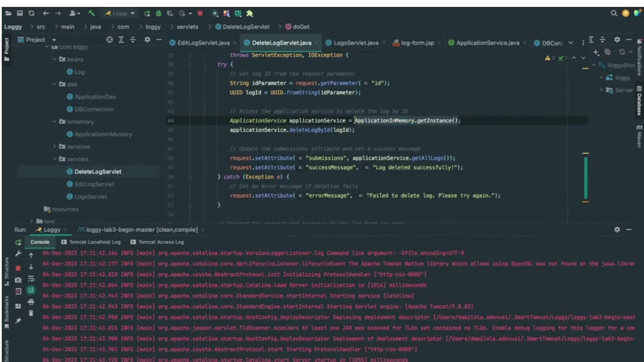Image resolution: width=644 pixels, height=362 pixels.
Task: Click the servlets breadcrumb
Action: (188, 27)
